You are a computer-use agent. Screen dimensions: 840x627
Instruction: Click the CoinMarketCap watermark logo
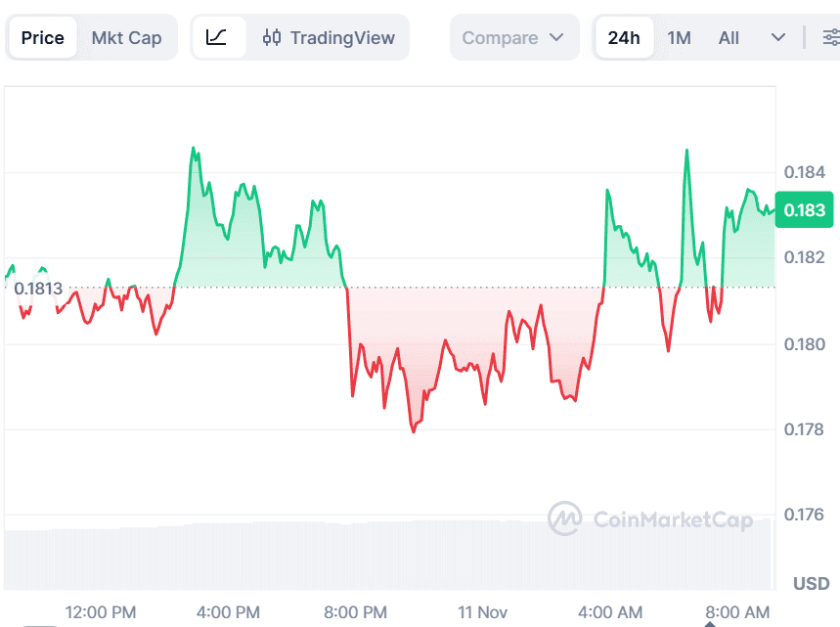click(x=565, y=518)
